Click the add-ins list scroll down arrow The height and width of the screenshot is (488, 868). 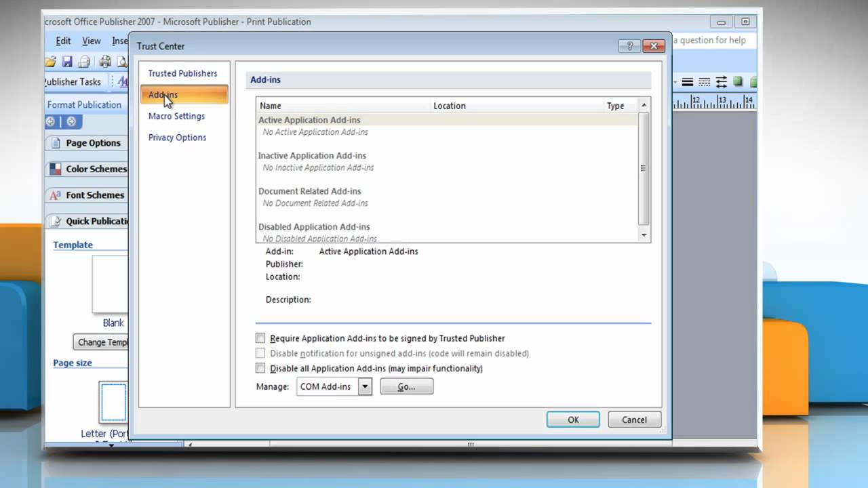click(x=644, y=235)
